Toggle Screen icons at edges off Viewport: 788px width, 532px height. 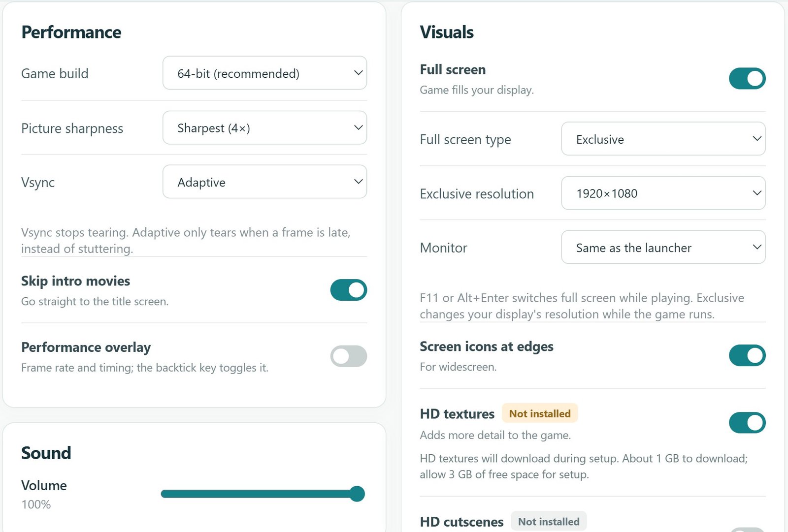(747, 355)
